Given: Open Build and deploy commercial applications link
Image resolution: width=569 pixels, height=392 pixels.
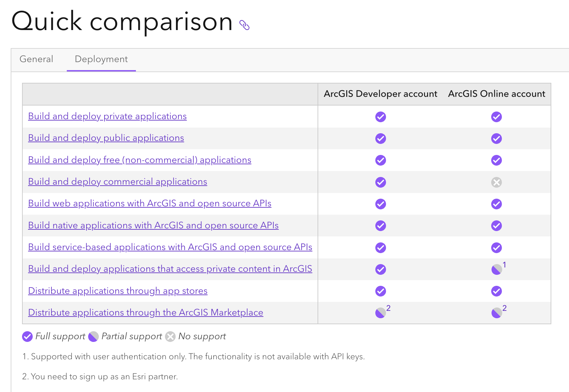Looking at the screenshot, I should [118, 182].
